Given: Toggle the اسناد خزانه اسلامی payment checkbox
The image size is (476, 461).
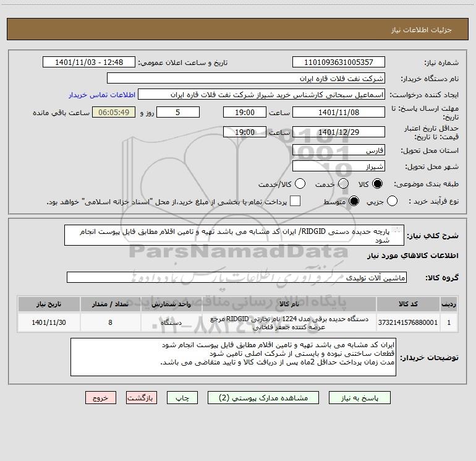Looking at the screenshot, I should pyautogui.click(x=295, y=201).
